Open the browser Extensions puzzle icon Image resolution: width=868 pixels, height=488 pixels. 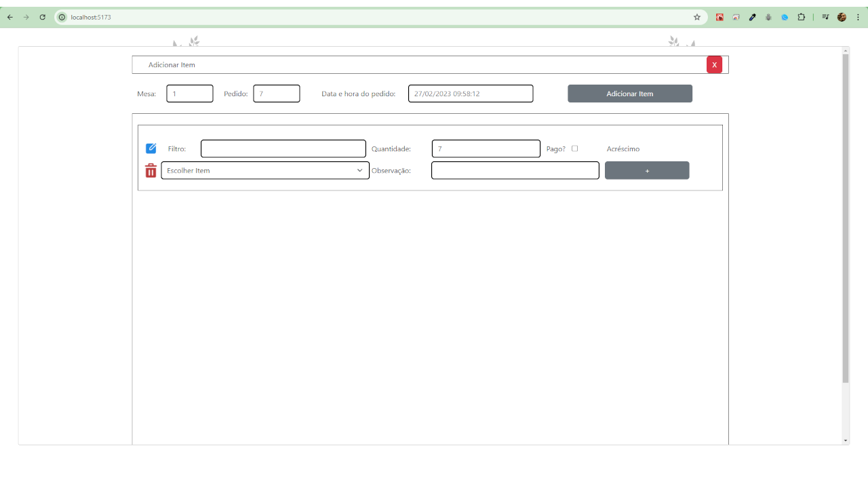[x=801, y=17]
